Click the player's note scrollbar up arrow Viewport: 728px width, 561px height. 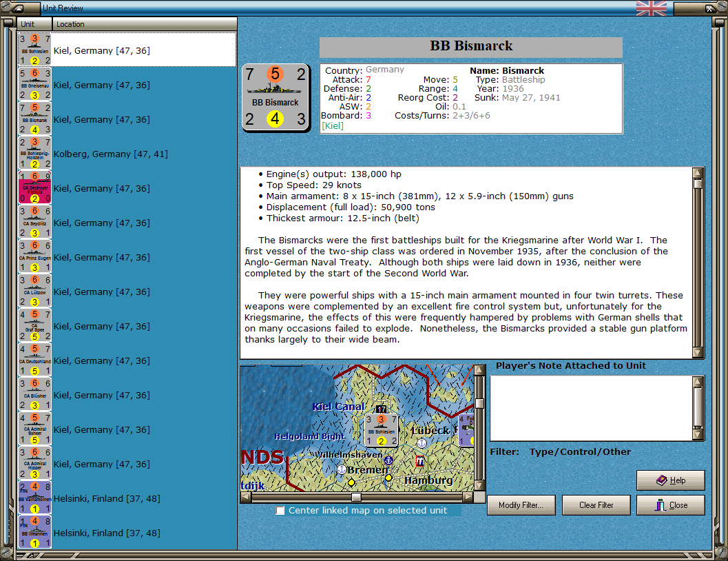(698, 381)
